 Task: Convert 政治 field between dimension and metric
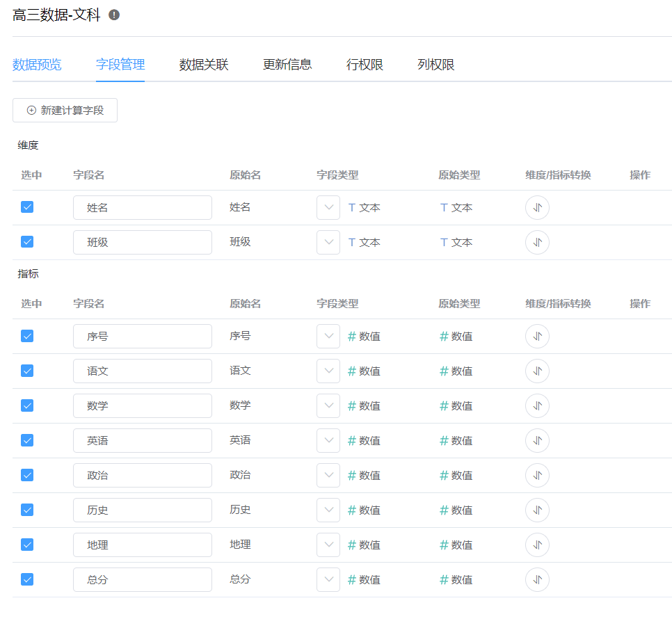click(x=537, y=476)
